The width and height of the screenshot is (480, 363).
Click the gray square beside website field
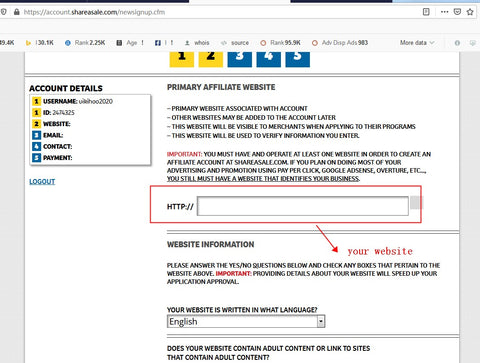tap(416, 203)
